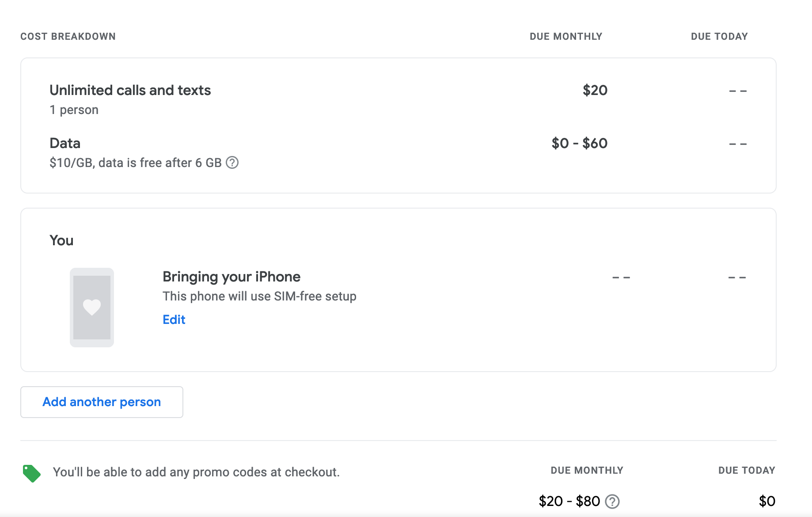Click the SIM-free setup description text
The image size is (812, 517).
pyautogui.click(x=259, y=296)
